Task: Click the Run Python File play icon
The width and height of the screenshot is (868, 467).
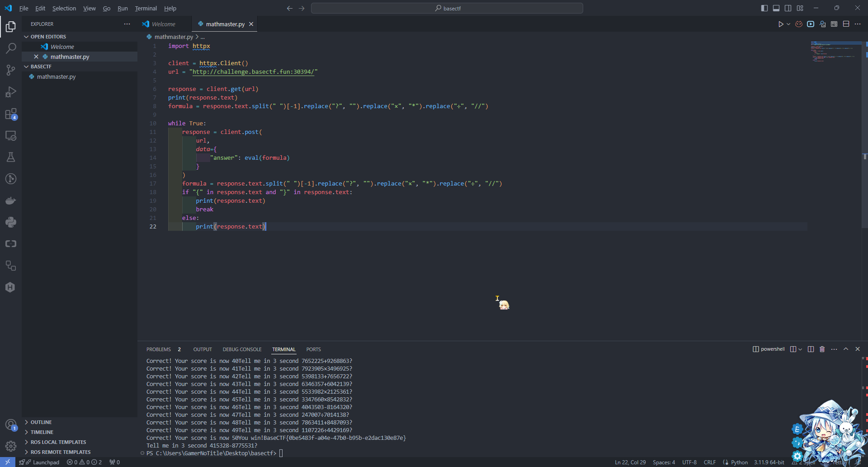Action: pyautogui.click(x=780, y=24)
